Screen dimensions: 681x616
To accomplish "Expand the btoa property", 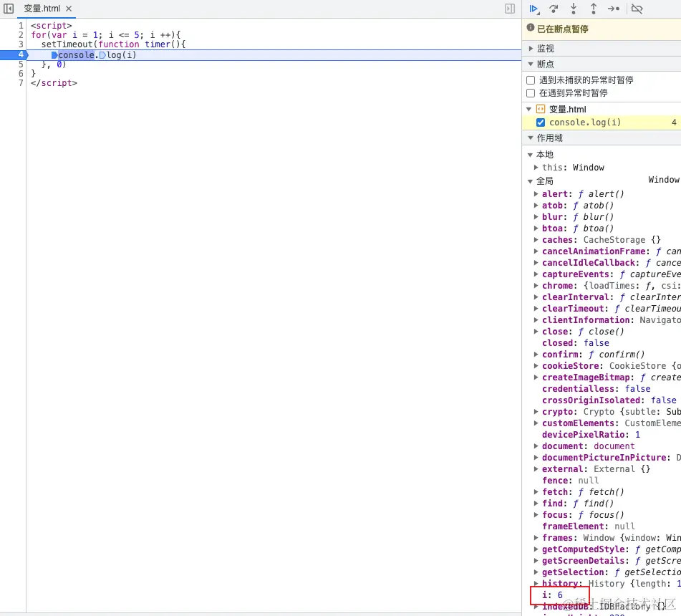I will click(x=536, y=228).
